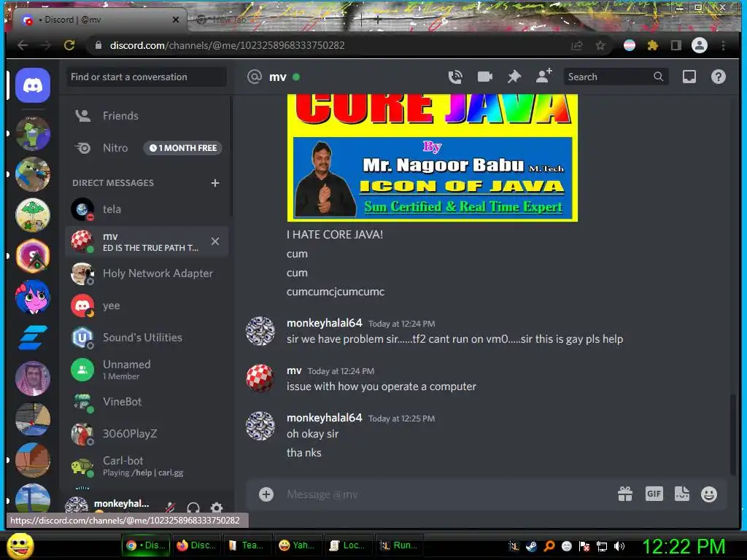Switch to the Tea... taskbar window

[x=247, y=545]
